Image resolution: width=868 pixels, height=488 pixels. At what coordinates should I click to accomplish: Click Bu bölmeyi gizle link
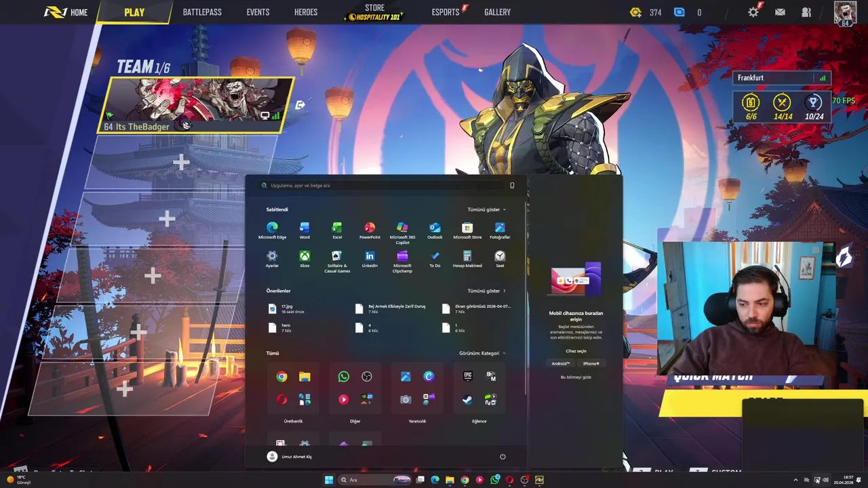coord(576,377)
